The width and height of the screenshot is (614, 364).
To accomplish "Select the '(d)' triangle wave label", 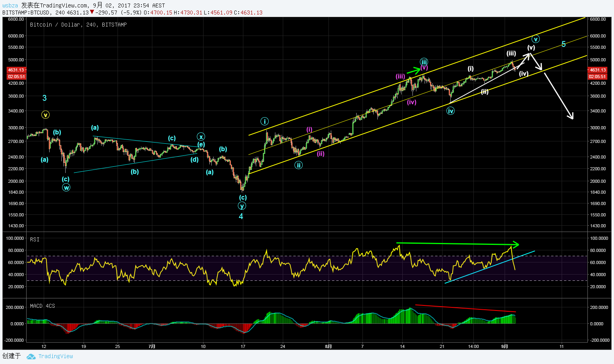I will [195, 159].
